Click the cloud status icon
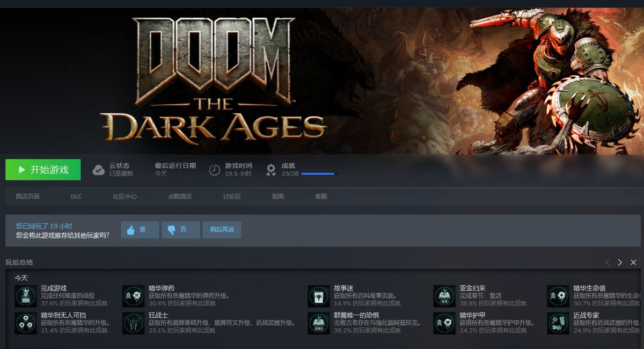644x349 pixels. tap(99, 170)
